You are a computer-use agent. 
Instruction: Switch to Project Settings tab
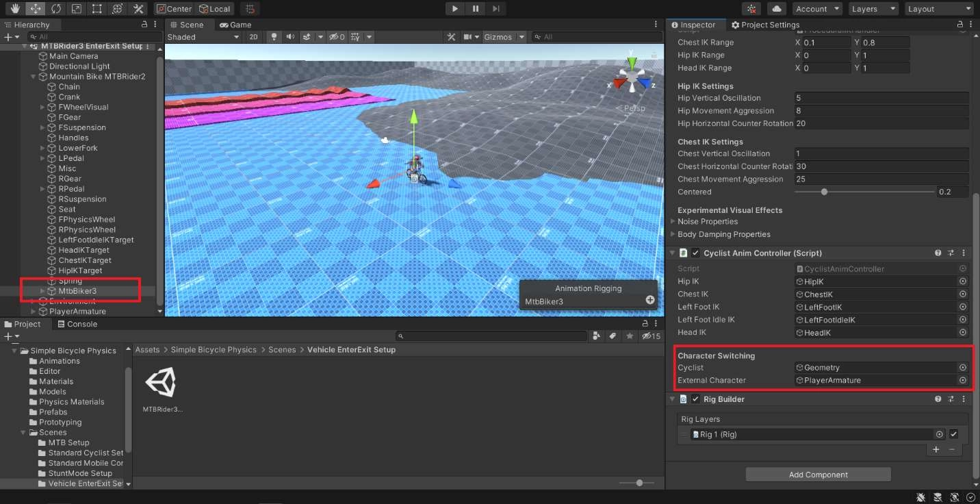[765, 25]
